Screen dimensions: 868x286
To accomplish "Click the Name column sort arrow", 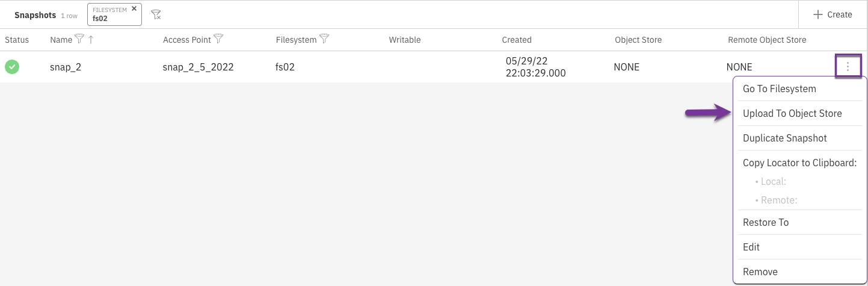I will click(91, 40).
